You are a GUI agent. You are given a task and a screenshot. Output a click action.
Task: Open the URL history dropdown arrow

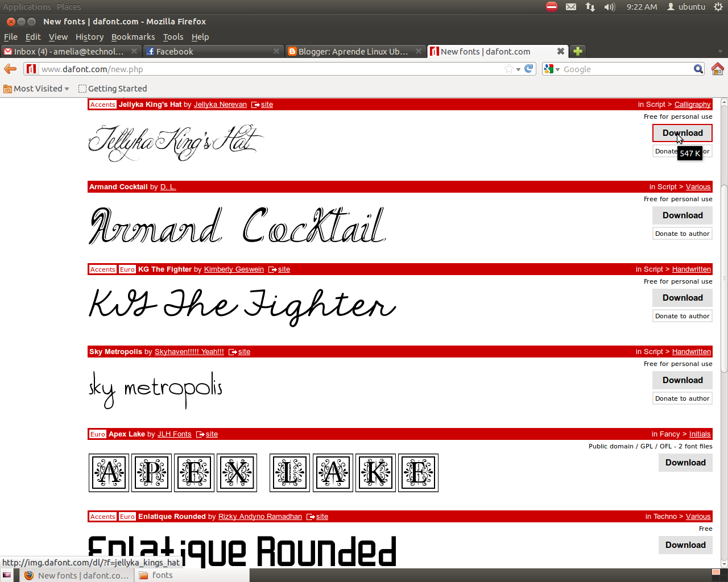click(518, 69)
